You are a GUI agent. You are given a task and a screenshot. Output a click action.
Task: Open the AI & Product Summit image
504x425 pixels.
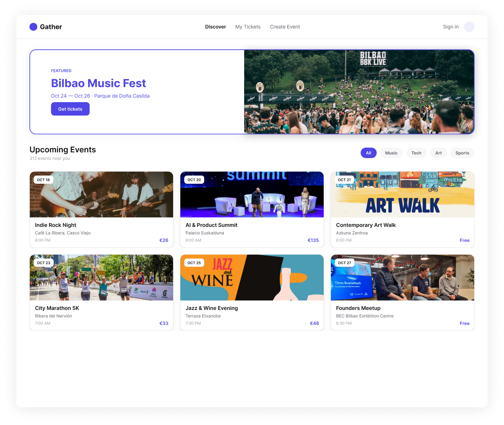(252, 194)
